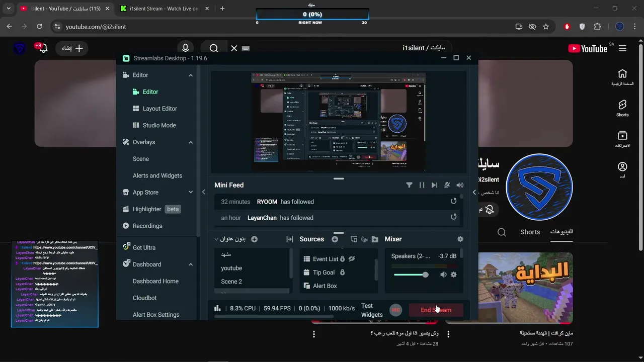Collapse the Dashboard section in sidebar
The width and height of the screenshot is (644, 362).
point(191,264)
